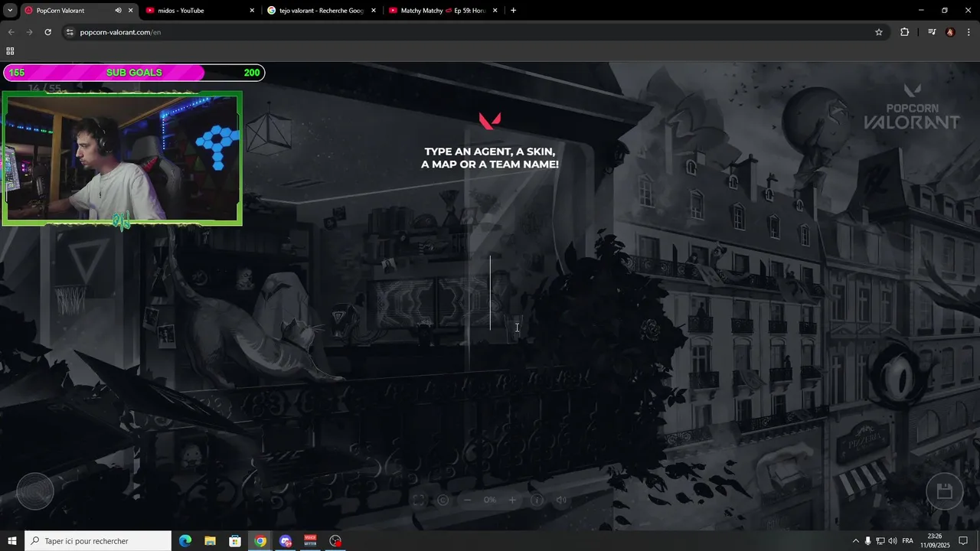Open the Chrome profile avatar
This screenshot has width=980, height=551.
coord(950,32)
